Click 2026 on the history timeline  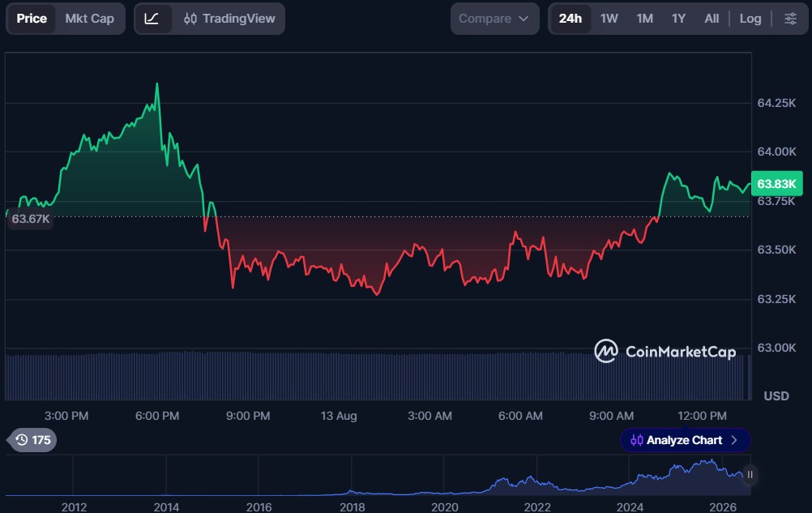click(x=723, y=507)
